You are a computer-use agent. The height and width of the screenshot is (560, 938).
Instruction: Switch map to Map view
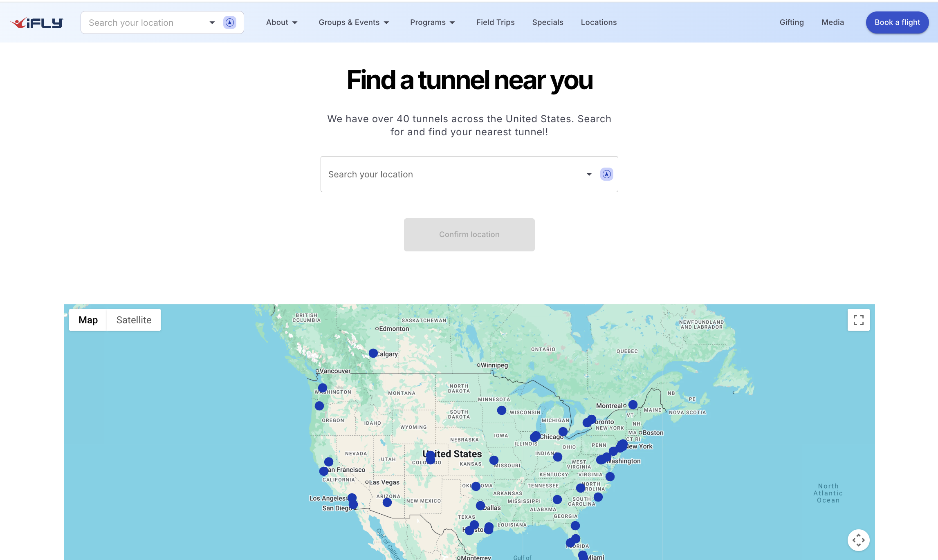88,320
